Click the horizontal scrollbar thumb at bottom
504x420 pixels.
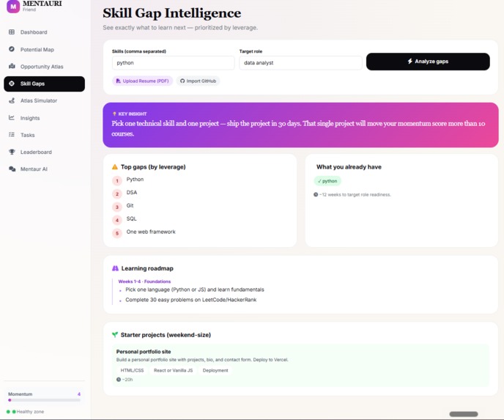coord(464,414)
